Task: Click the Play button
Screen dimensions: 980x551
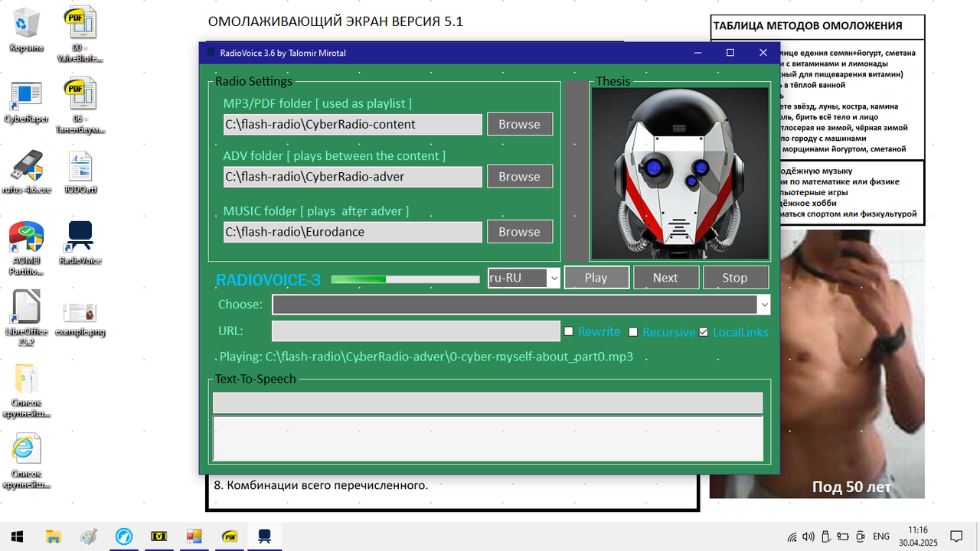Action: tap(596, 278)
